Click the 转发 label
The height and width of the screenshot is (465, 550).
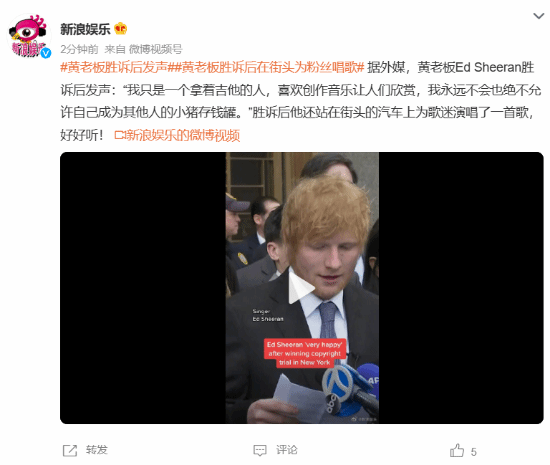point(97,450)
